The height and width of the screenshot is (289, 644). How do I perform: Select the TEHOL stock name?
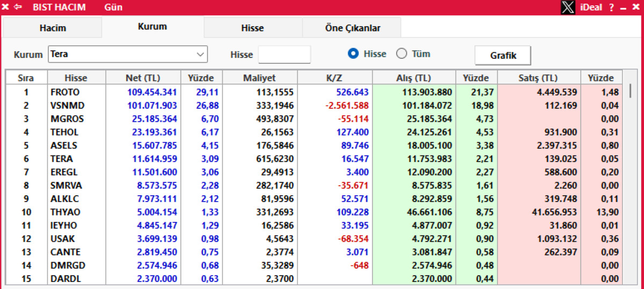pyautogui.click(x=64, y=132)
